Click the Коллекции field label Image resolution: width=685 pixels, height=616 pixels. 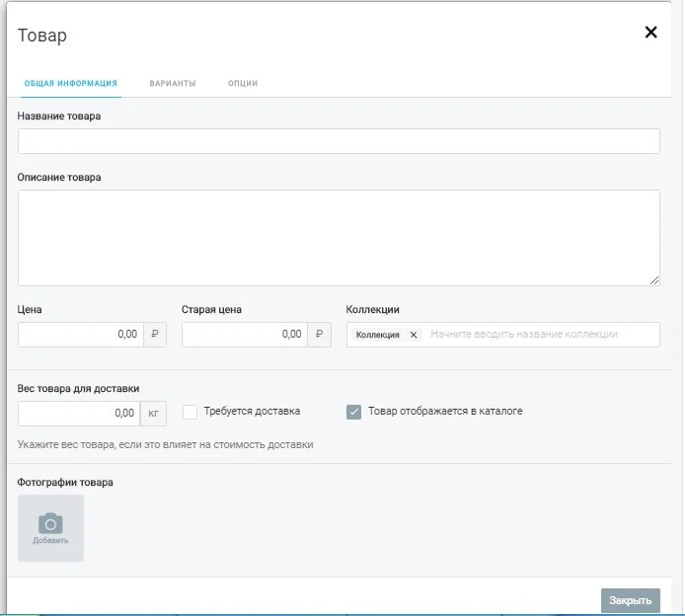click(x=373, y=309)
